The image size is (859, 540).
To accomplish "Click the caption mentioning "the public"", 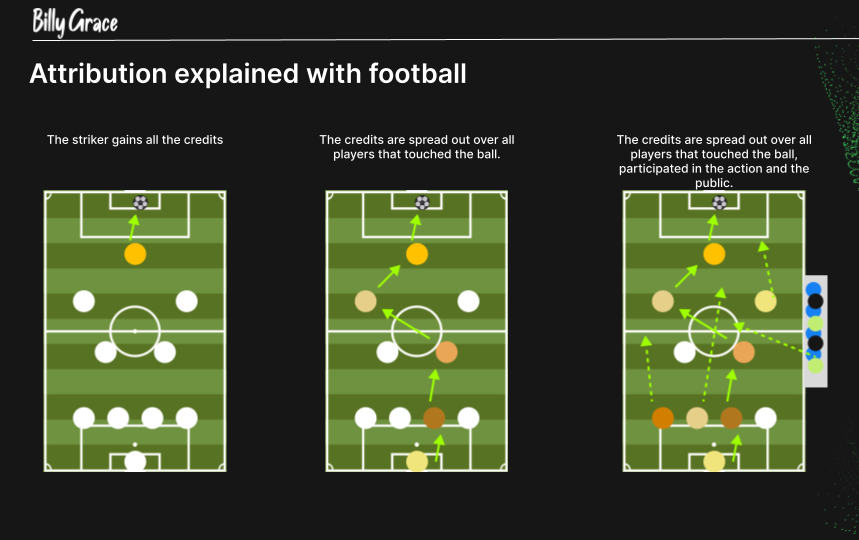I will click(714, 161).
